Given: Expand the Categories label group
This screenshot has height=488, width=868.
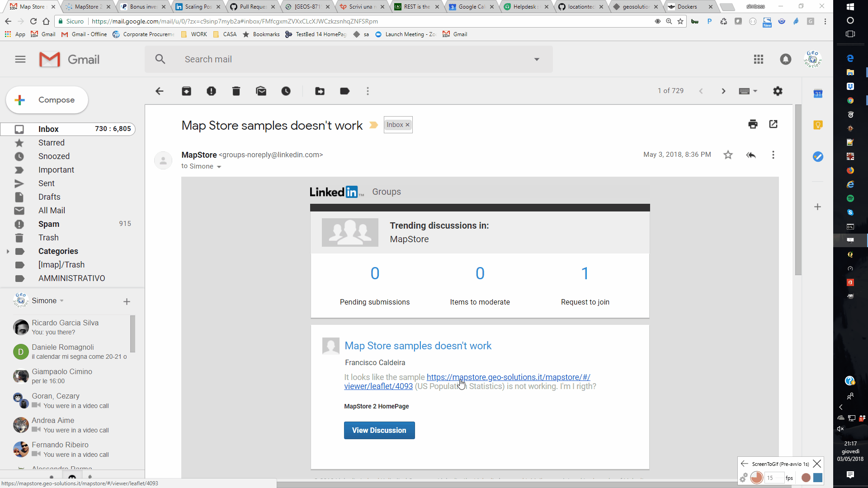Looking at the screenshot, I should click(8, 251).
